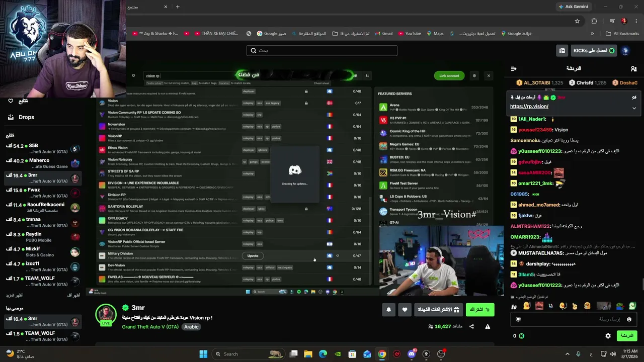Open Discord from the taskbar
This screenshot has height=362, width=644.
(412, 354)
